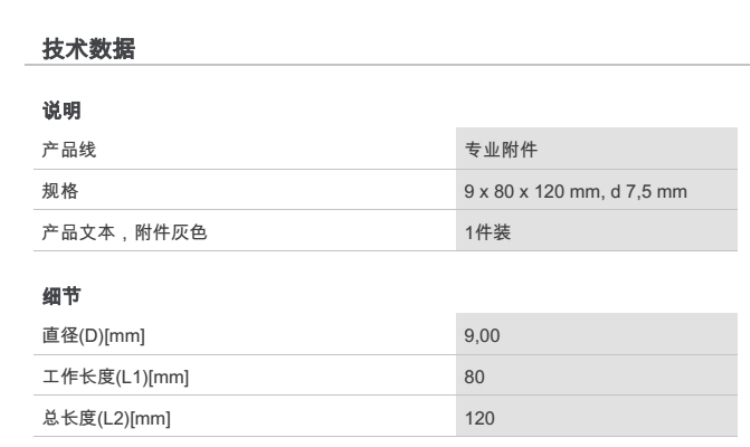Click the (L2) marker in total length label
Screen dimensions: 750x447
pos(112,418)
